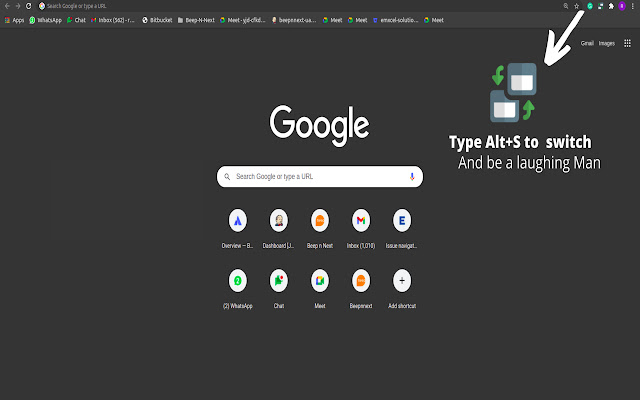Open the Dashboard [J shortcut tile
This screenshot has width=640, height=400.
(x=279, y=229)
